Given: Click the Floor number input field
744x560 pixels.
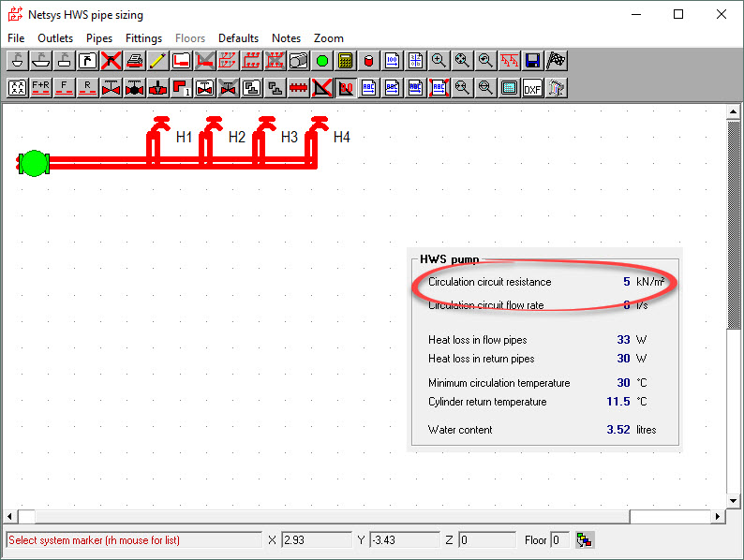Looking at the screenshot, I should coord(560,539).
